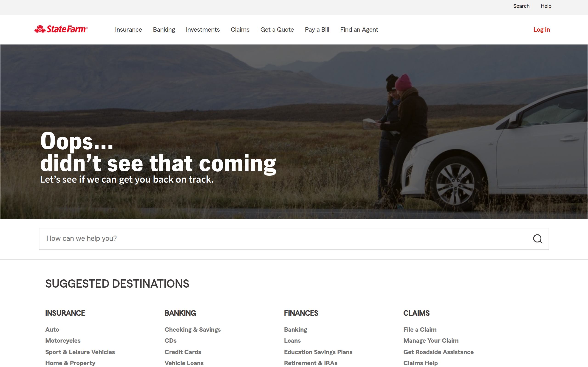Open Education Savings Plans link
This screenshot has width=588, height=367.
[318, 352]
